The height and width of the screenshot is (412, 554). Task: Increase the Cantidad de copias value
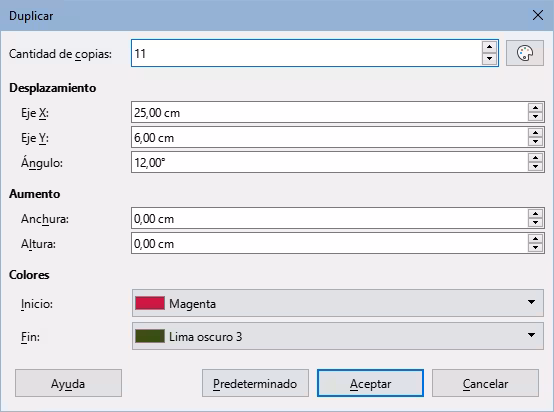(x=489, y=47)
